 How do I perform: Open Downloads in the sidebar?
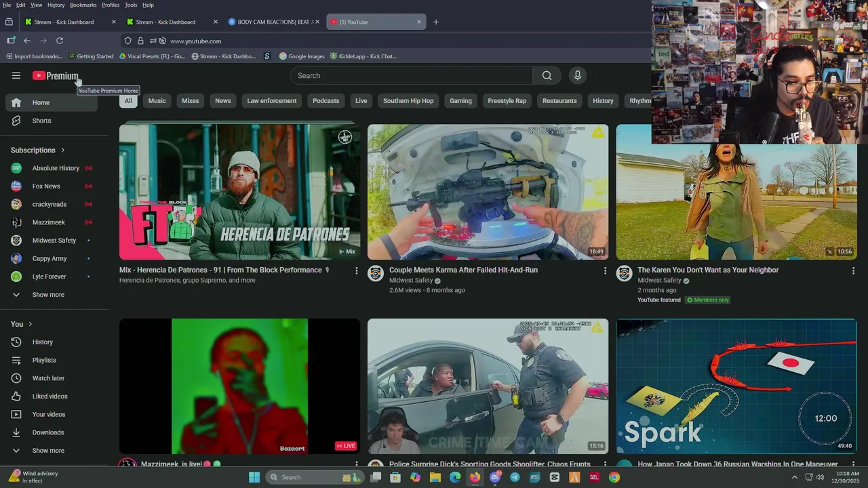tap(52, 432)
